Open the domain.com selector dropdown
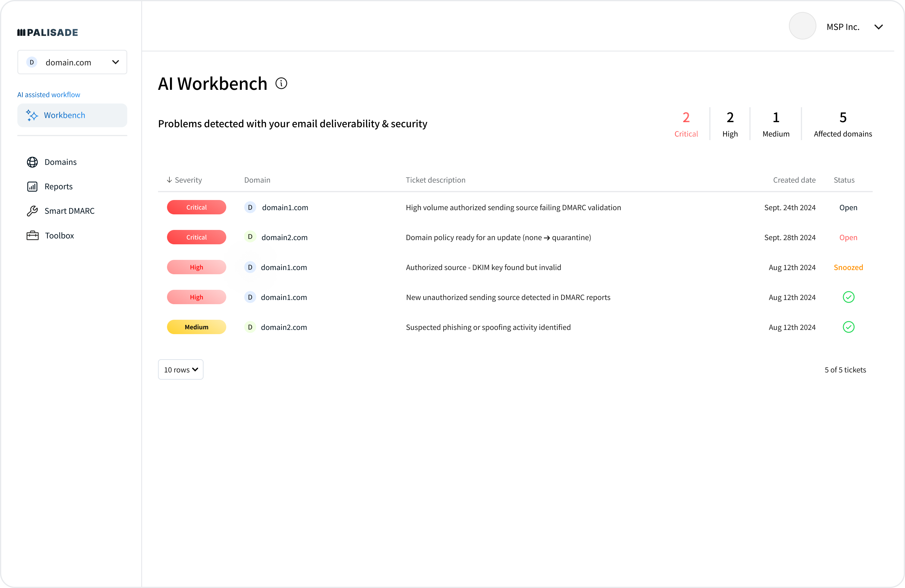This screenshot has width=905, height=588. pyautogui.click(x=72, y=62)
